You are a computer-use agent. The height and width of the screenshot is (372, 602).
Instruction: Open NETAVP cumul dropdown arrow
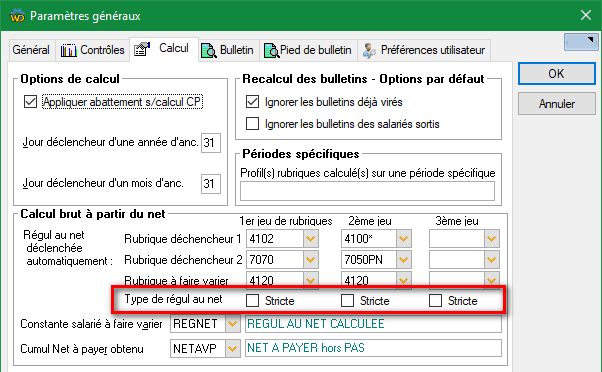coord(233,349)
